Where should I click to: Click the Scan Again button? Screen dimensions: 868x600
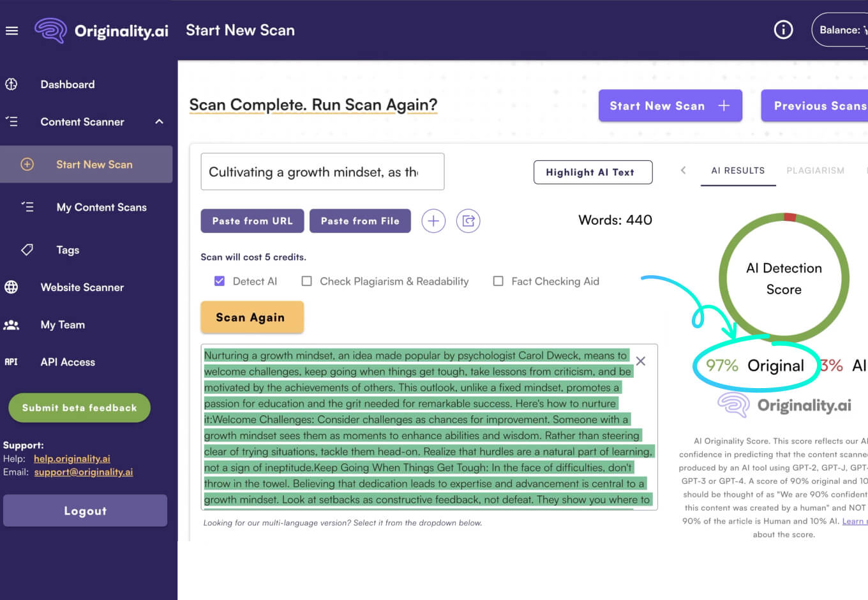coord(252,317)
